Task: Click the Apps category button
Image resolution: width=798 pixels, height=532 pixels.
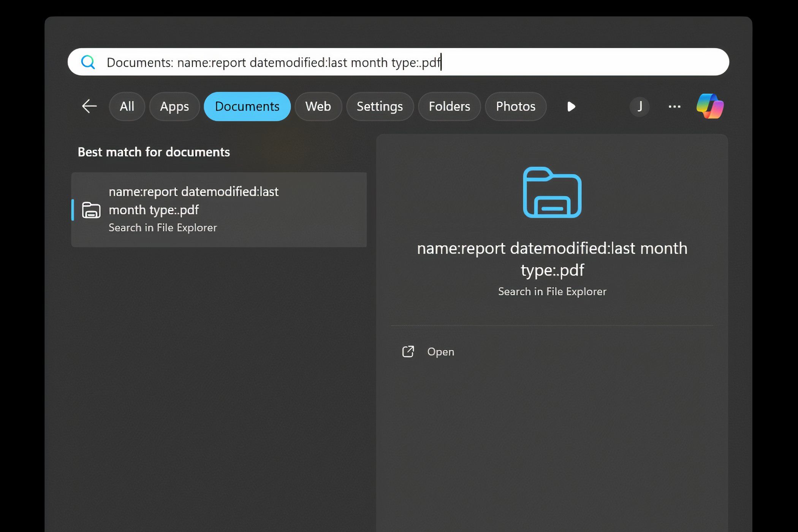Action: tap(174, 106)
